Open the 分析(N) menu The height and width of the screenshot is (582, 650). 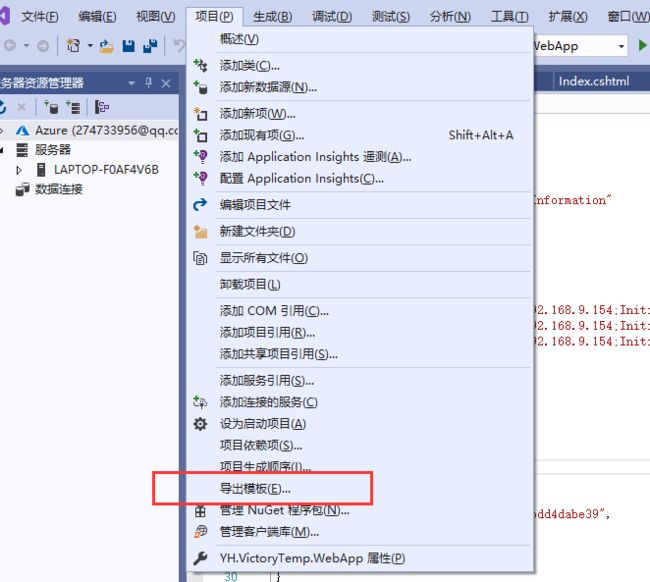pos(450,17)
